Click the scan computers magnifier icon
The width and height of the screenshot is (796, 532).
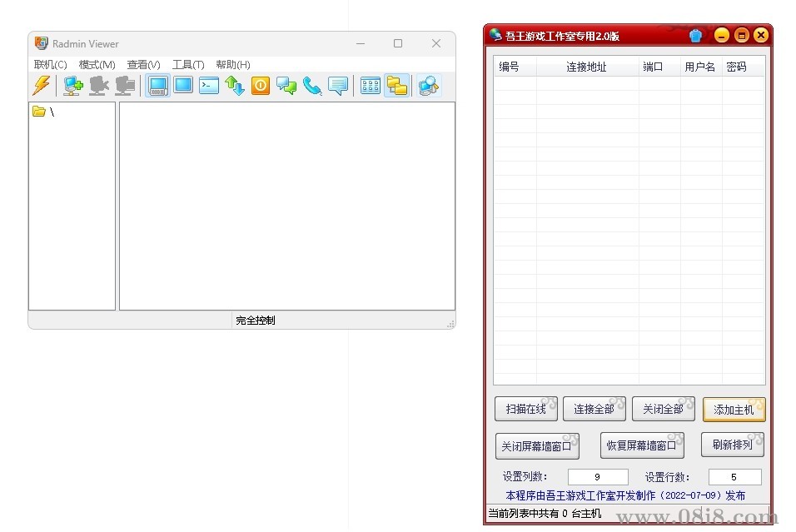coord(429,85)
